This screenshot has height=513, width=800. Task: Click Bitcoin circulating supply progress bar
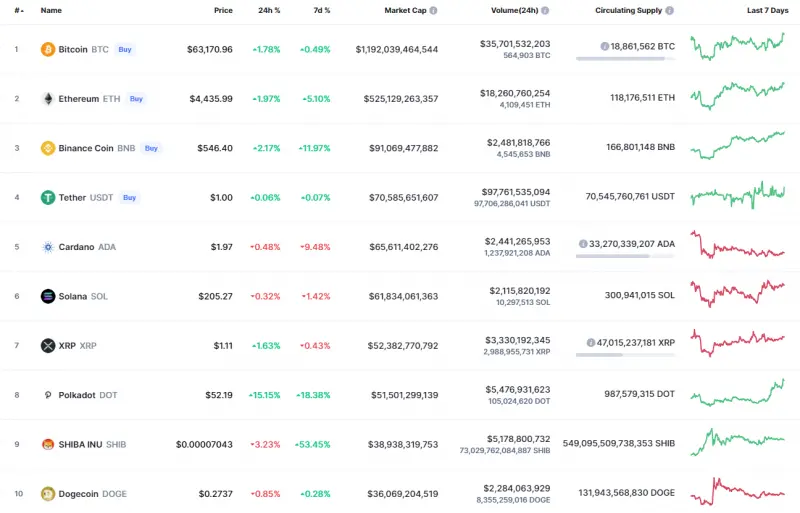[626, 59]
